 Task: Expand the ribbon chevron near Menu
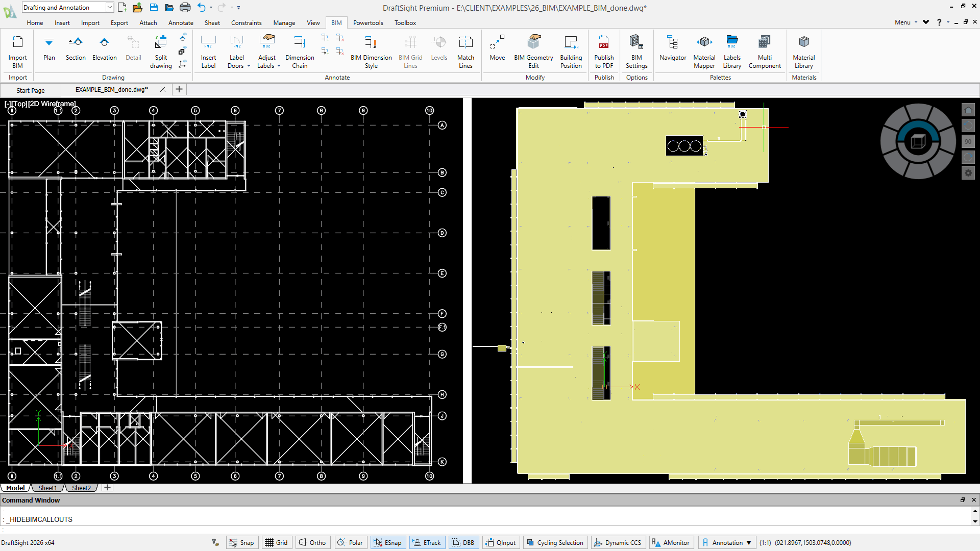click(x=926, y=22)
